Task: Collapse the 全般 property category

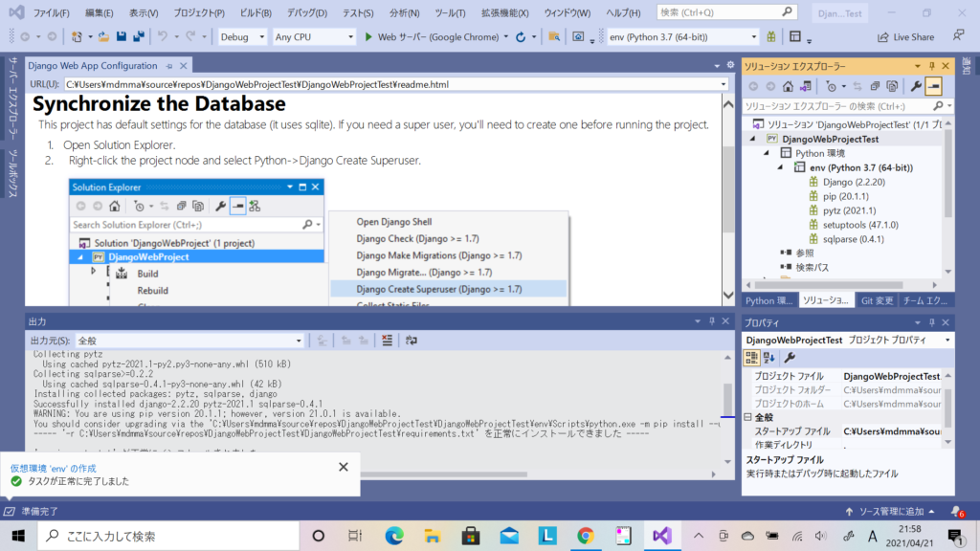Action: coord(748,417)
